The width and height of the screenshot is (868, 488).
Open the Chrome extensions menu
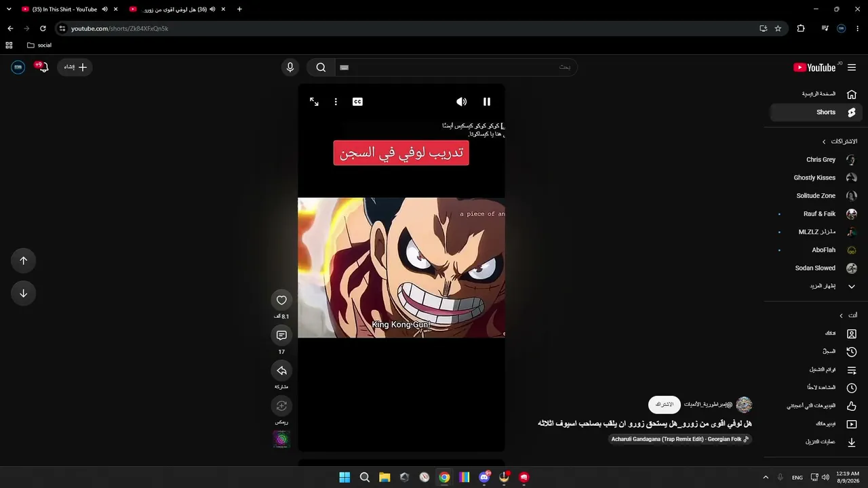801,28
